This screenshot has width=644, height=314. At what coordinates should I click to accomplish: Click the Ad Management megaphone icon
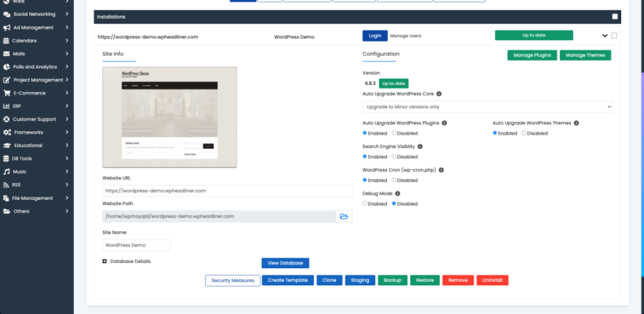(x=7, y=27)
